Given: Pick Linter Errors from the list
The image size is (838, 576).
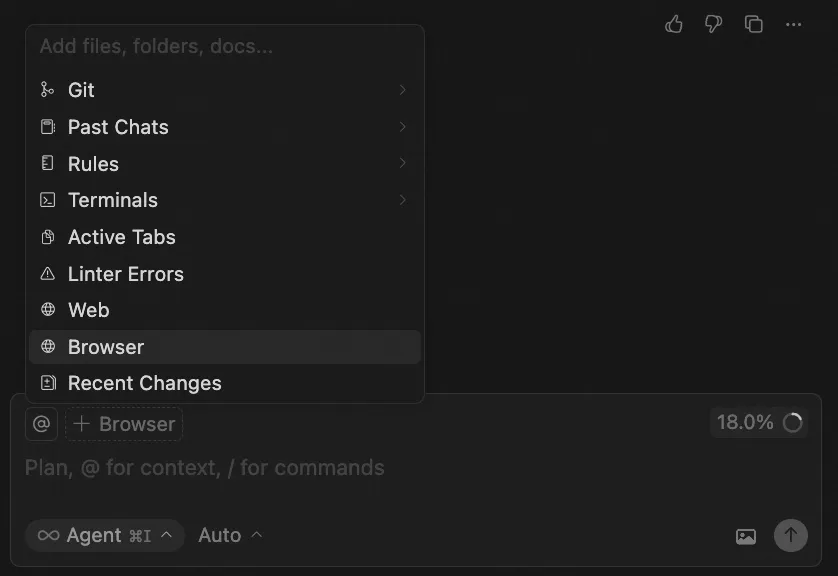Looking at the screenshot, I should pos(125,274).
